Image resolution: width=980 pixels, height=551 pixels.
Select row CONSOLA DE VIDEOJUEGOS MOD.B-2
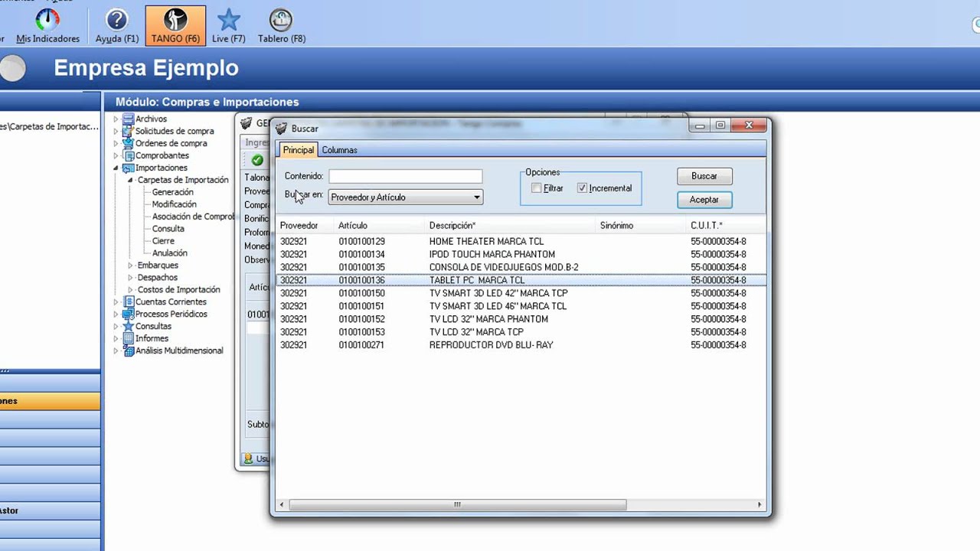tap(521, 267)
